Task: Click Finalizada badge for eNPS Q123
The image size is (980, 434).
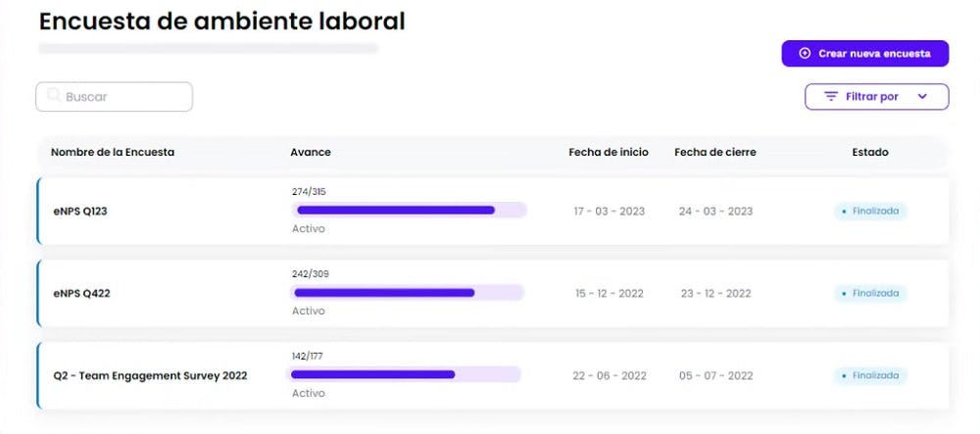Action: 870,211
